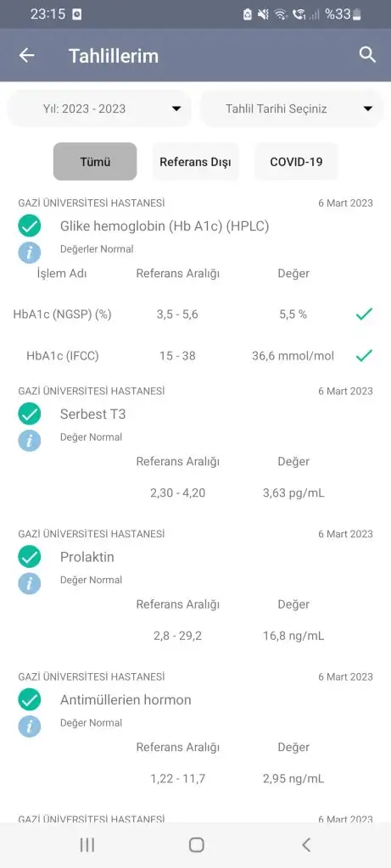Tap green checkmark on HbA1c (IFCC) row

tap(364, 355)
